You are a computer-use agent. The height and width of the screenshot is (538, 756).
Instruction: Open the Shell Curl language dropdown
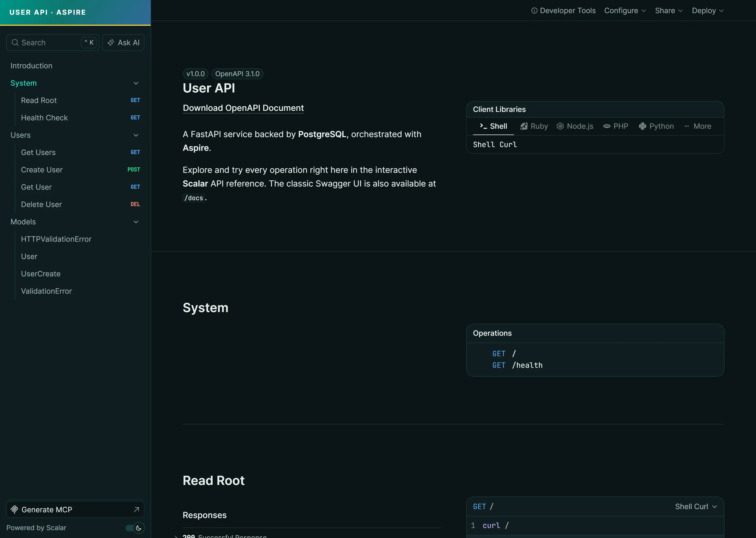point(696,506)
